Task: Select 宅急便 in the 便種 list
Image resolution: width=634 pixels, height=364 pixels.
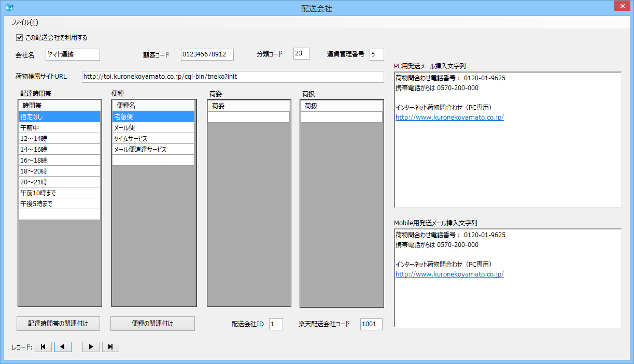Action: click(x=153, y=117)
